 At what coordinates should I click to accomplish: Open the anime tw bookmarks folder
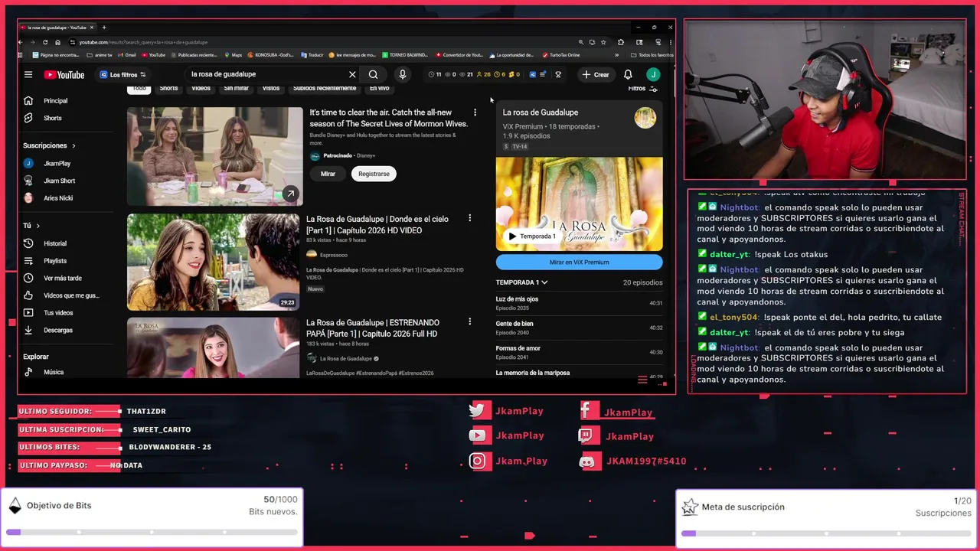(x=100, y=55)
